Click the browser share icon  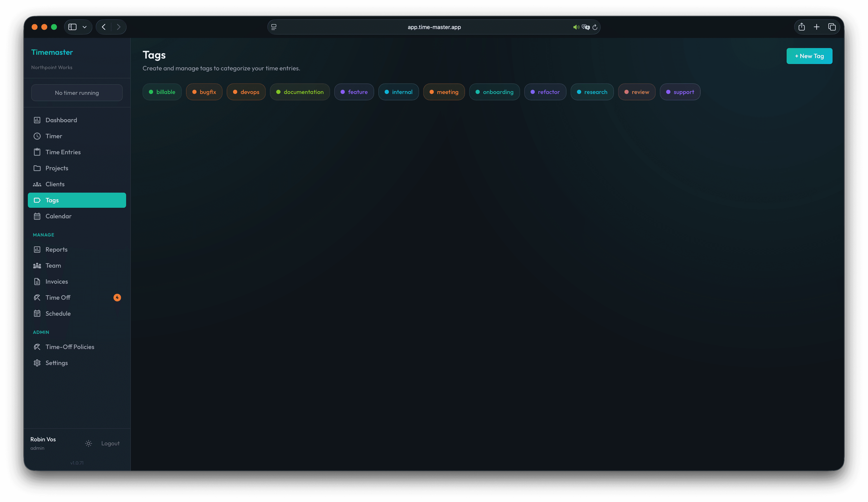point(802,27)
